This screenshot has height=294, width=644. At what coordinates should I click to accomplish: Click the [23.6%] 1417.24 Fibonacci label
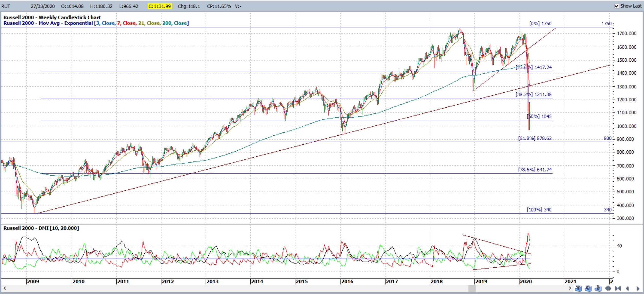pyautogui.click(x=533, y=67)
